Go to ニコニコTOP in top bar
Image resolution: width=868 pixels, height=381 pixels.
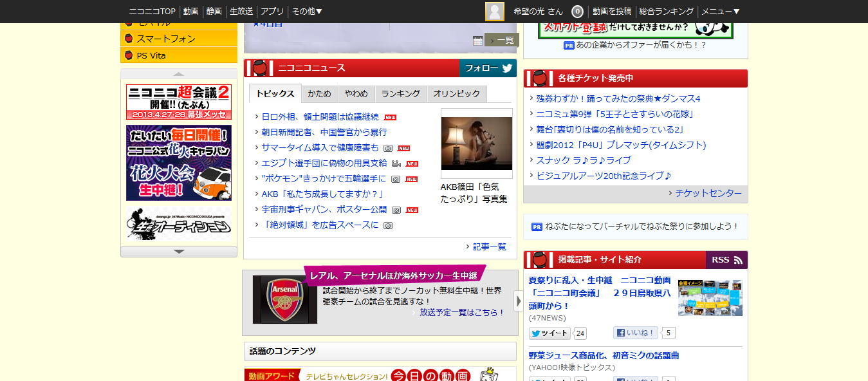[152, 12]
